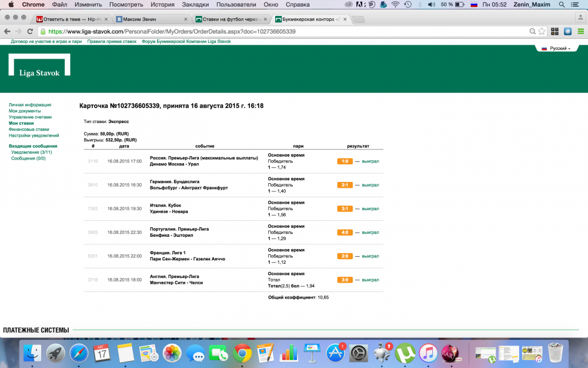
Task: Open Мои документы link
Action: 25,111
